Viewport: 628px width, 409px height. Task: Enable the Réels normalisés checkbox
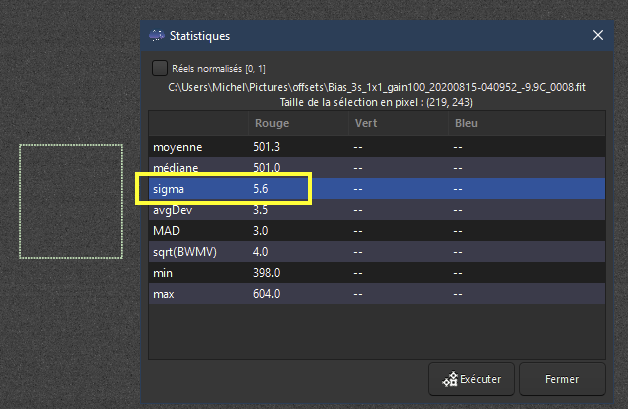click(160, 68)
